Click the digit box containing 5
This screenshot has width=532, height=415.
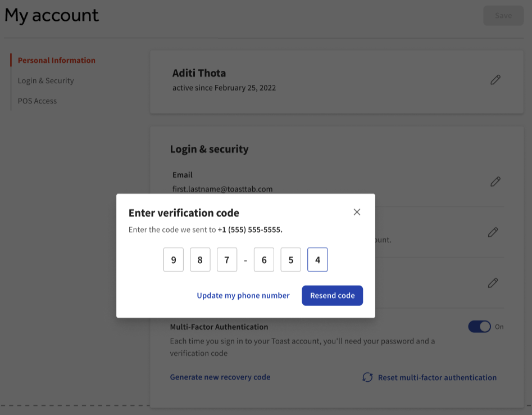[x=290, y=259]
